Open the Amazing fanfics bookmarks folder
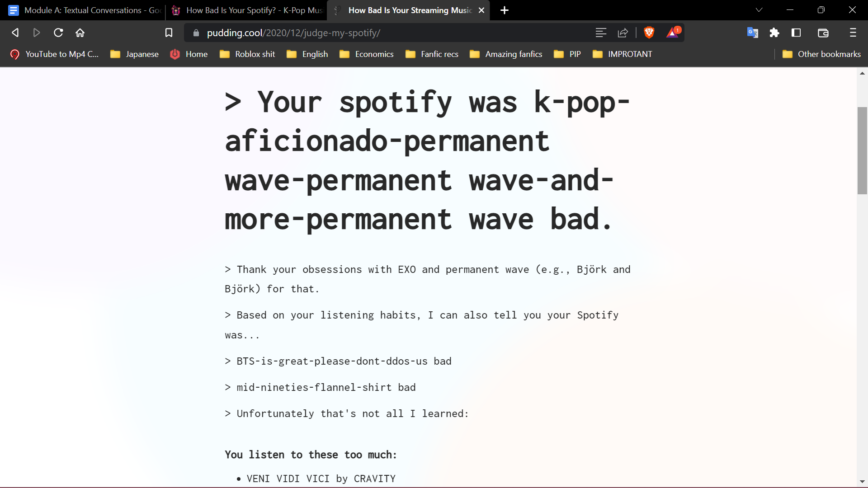The height and width of the screenshot is (488, 868). tap(506, 54)
